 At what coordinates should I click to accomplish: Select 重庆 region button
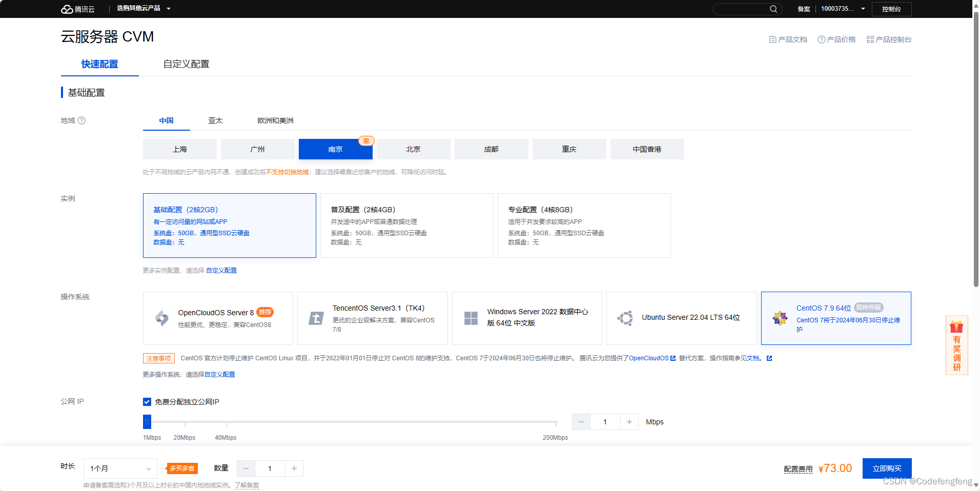[569, 149]
